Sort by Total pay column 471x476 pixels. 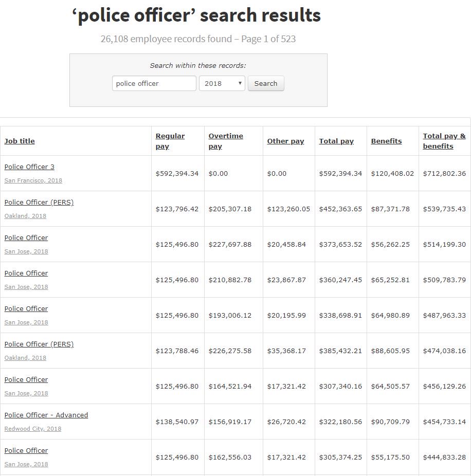pyautogui.click(x=336, y=141)
